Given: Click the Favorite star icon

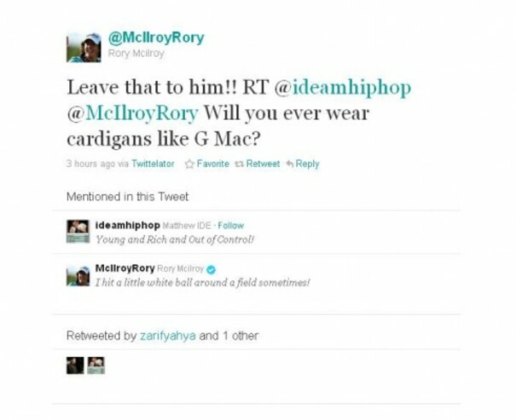Looking at the screenshot, I should (189, 164).
